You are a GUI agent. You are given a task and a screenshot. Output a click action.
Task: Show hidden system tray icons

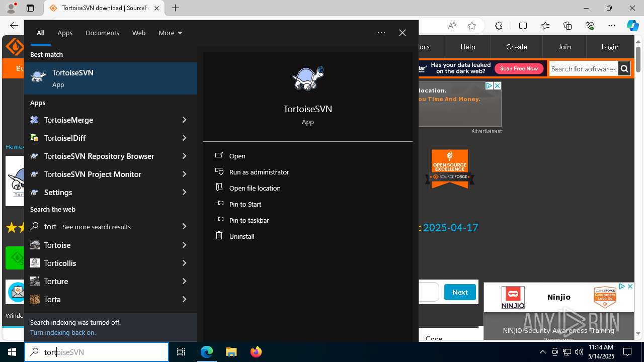click(542, 352)
